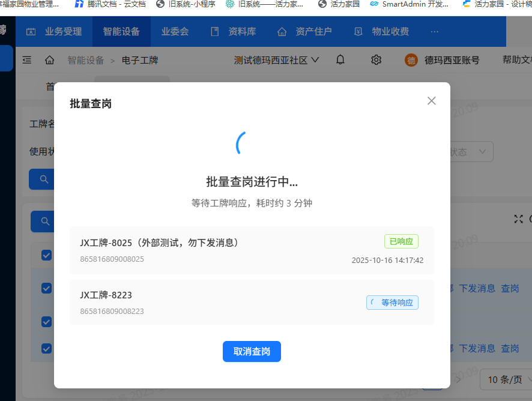Image resolution: width=532 pixels, height=401 pixels.
Task: Expand the 测试德玛西亚社区 community dropdown
Action: coord(276,60)
